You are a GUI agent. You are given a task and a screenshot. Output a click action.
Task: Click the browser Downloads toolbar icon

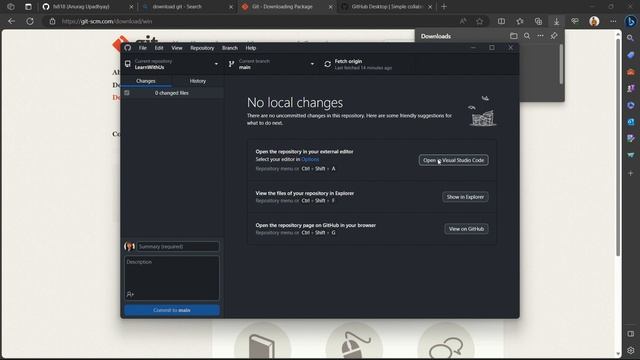[556, 22]
